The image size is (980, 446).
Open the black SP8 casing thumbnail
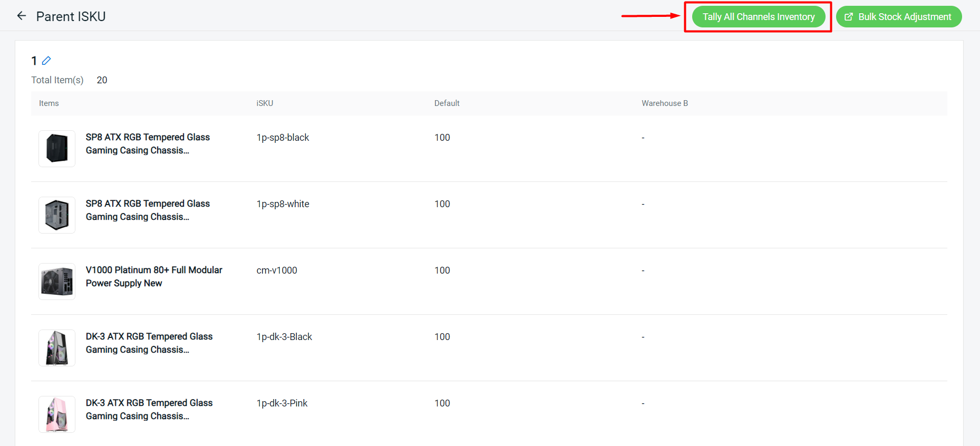[x=57, y=149]
